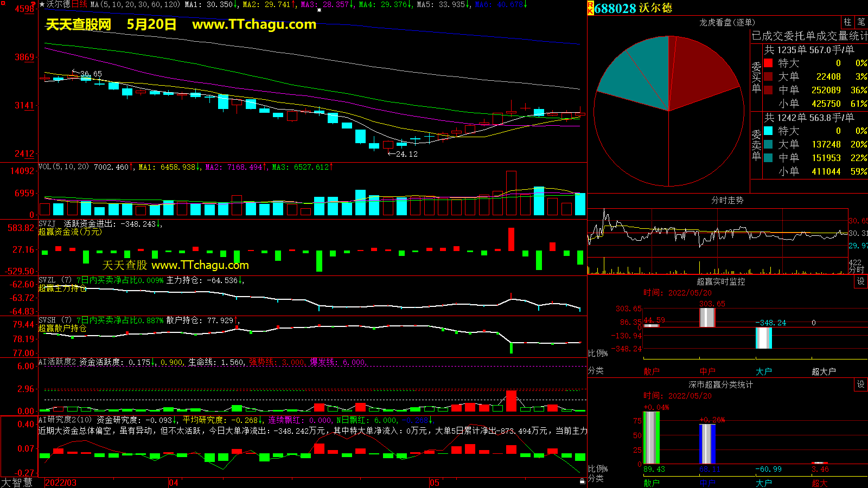
Task: Select the 大户 category in 超赢实时监控
Action: 763,371
